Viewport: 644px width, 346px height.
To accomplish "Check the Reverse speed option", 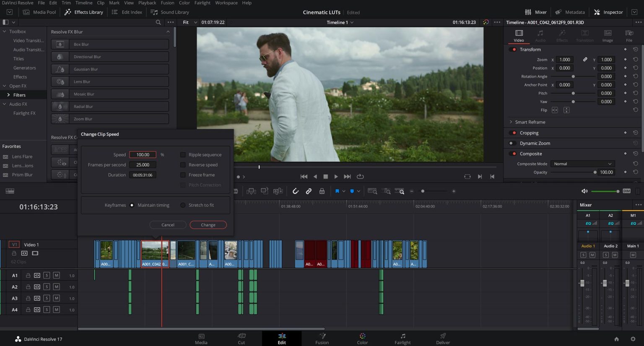I will pyautogui.click(x=183, y=165).
